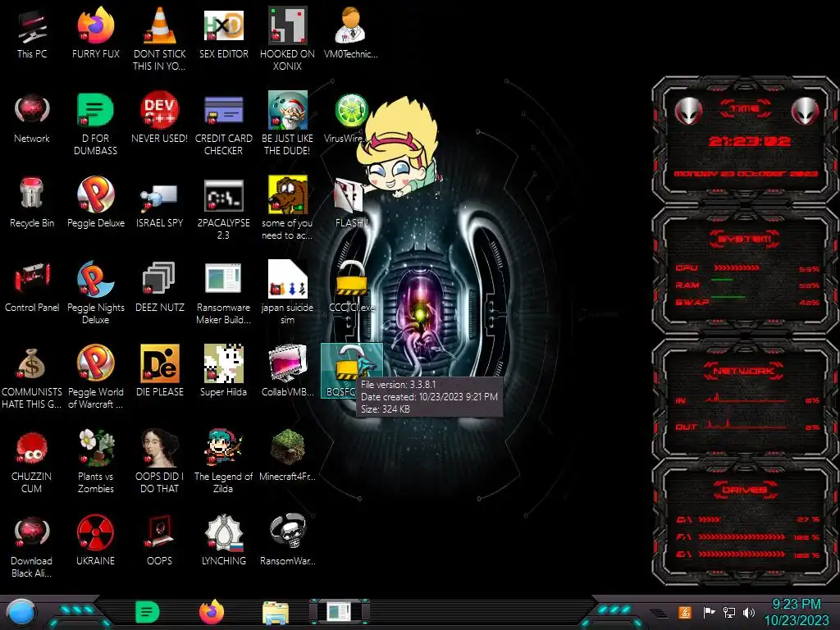Screen dimensions: 840x630
Task: Open the This PC desktop icon
Action: coord(32,33)
